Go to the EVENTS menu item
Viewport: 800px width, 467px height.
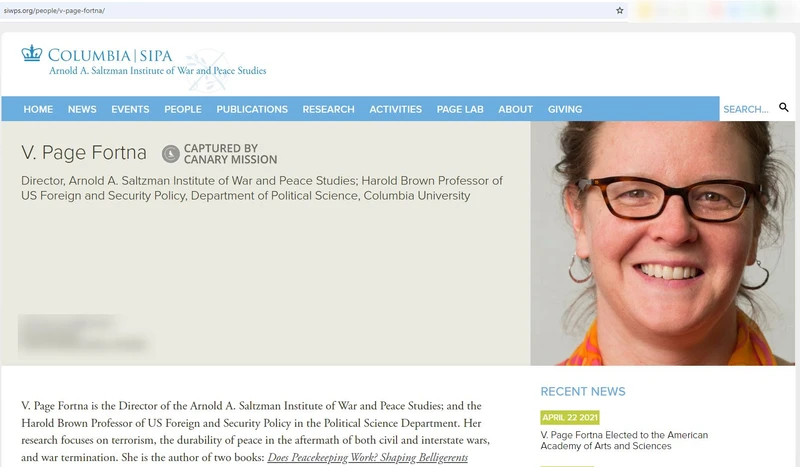pos(130,109)
